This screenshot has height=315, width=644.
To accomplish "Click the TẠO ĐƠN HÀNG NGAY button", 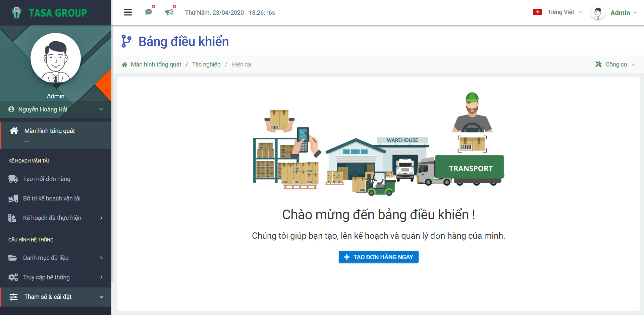I will coord(378,257).
